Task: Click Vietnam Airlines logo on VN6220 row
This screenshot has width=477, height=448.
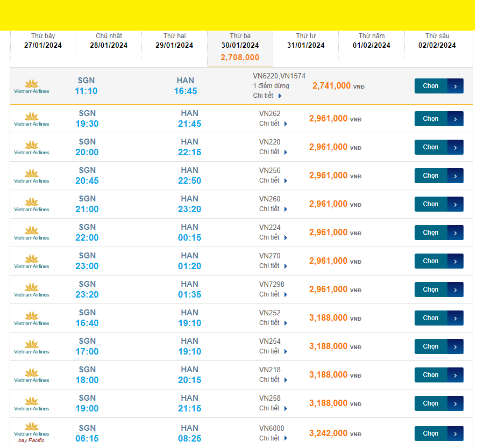Action: [x=31, y=86]
